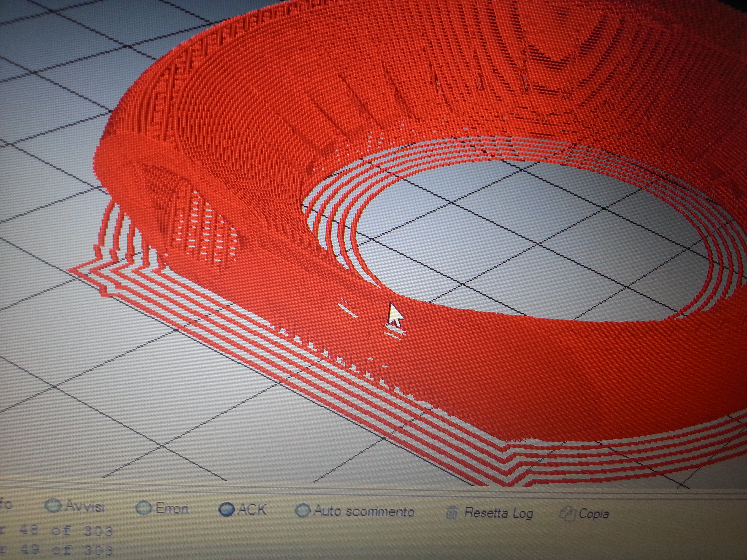747x560 pixels.
Task: Toggle the Avvisi log filter
Action: coord(75,506)
